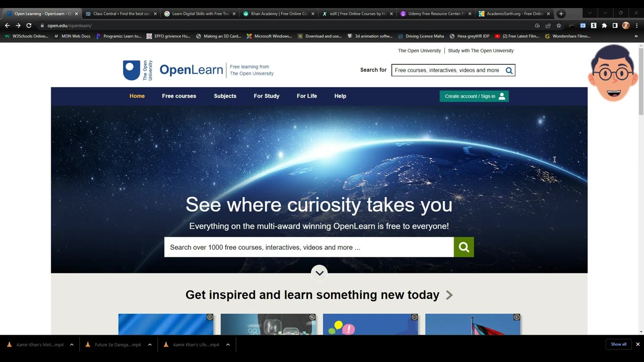This screenshot has width=644, height=362.
Task: Open the flag course card thumbnail
Action: 472,324
